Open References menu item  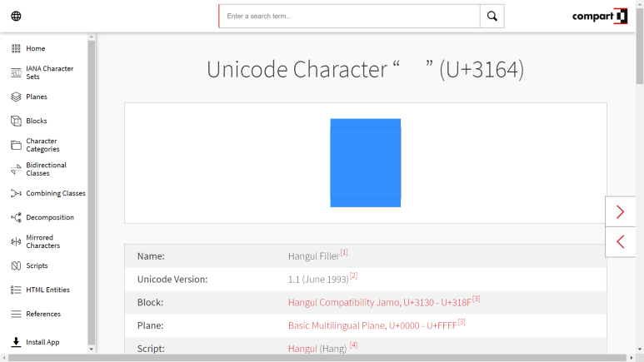43,314
